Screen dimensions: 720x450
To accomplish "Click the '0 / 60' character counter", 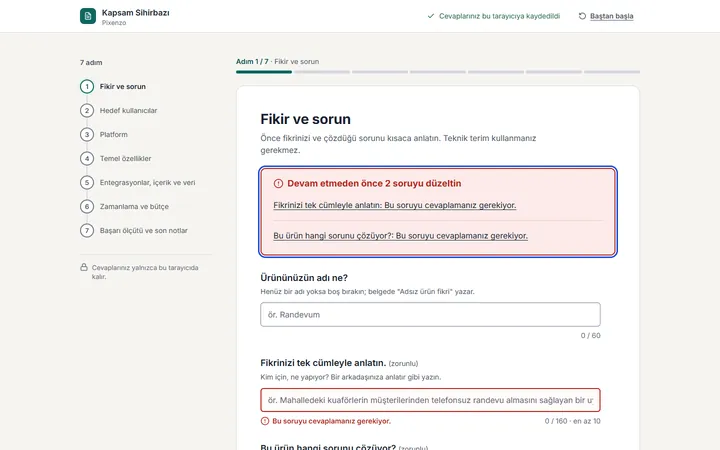I will click(x=591, y=336).
